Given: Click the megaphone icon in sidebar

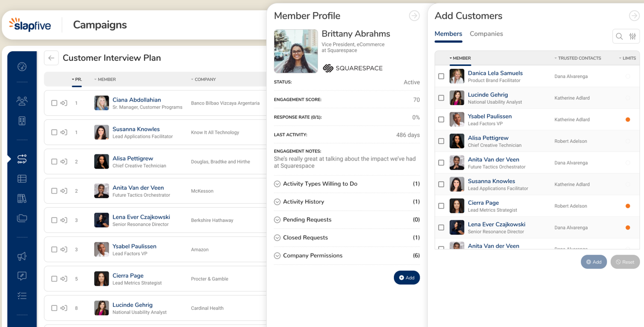Looking at the screenshot, I should 22,257.
